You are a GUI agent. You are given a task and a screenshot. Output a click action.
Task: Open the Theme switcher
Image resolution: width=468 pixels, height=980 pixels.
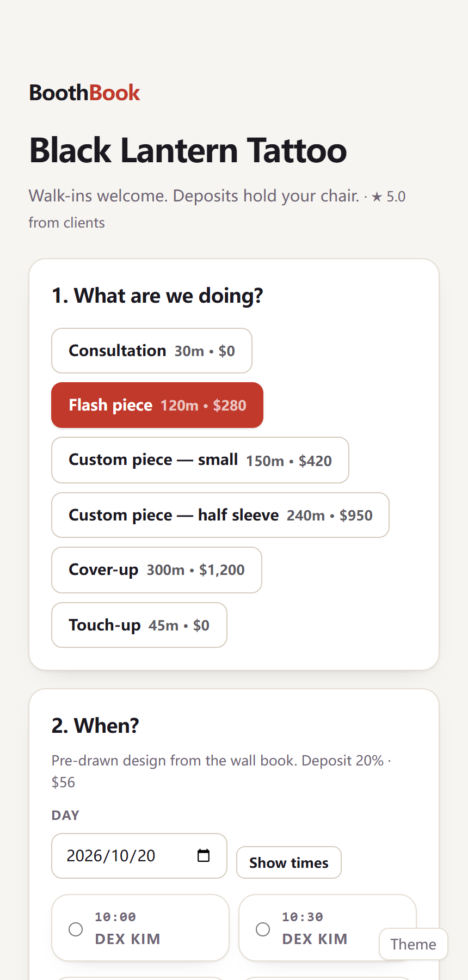[x=414, y=944]
